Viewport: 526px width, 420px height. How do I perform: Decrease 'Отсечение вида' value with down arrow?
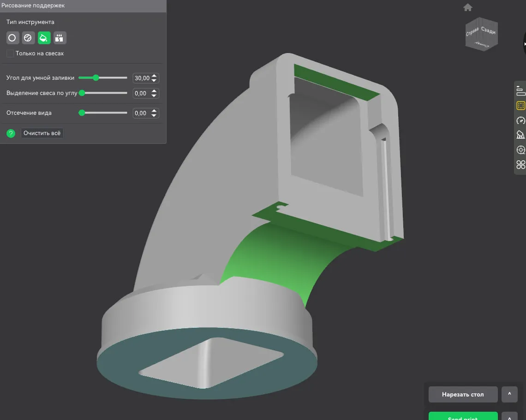coord(155,115)
